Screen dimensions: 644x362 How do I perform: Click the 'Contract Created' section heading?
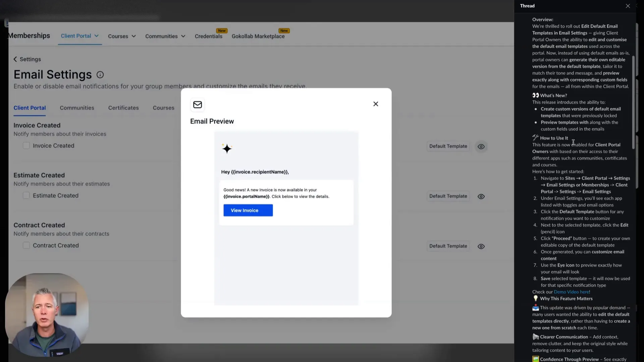click(39, 225)
